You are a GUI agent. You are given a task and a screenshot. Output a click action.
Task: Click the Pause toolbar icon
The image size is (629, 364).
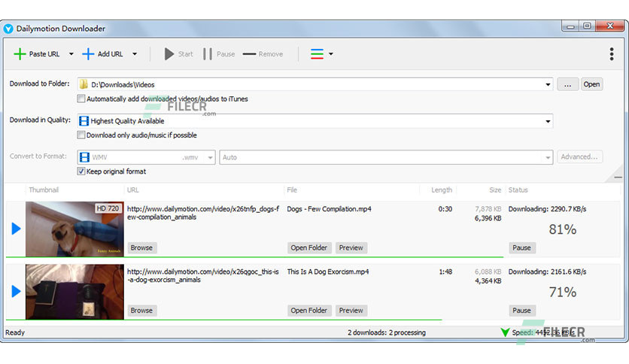(208, 53)
